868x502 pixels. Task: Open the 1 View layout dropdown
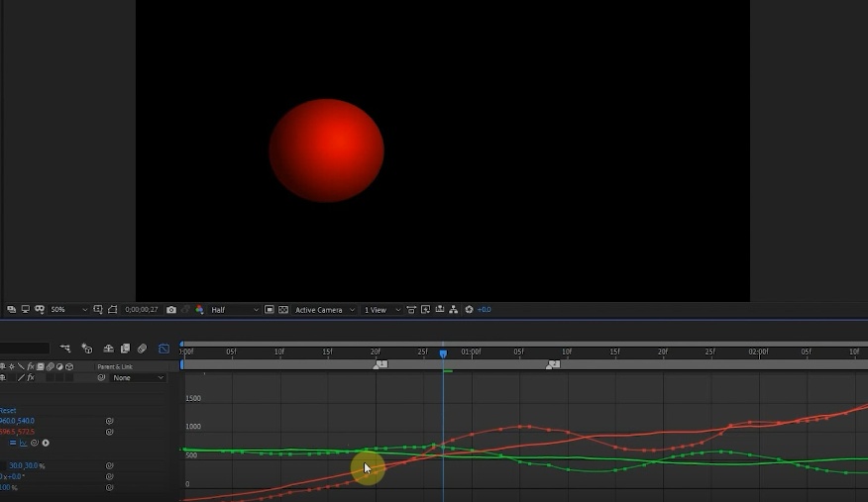pos(381,310)
